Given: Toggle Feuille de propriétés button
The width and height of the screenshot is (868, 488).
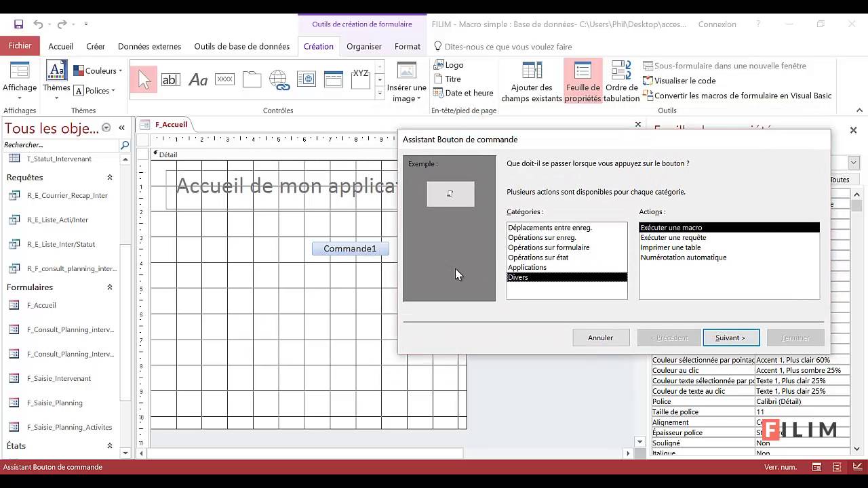Looking at the screenshot, I should click(583, 81).
